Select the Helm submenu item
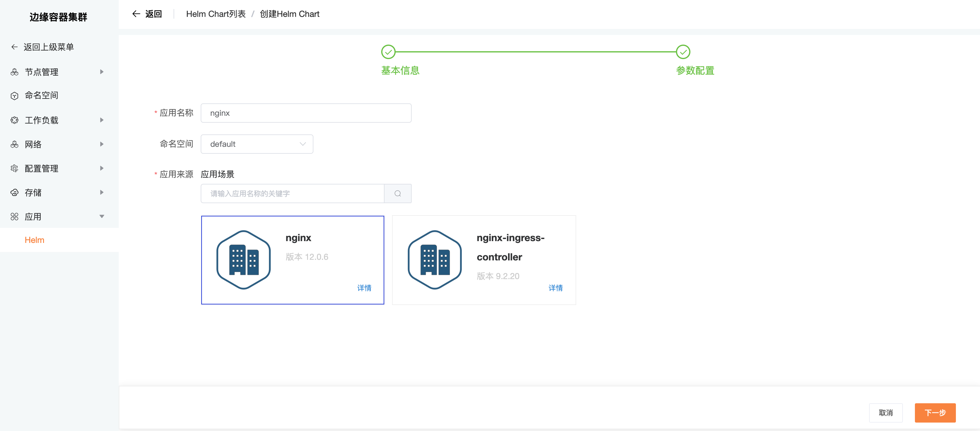This screenshot has height=431, width=980. (59, 240)
